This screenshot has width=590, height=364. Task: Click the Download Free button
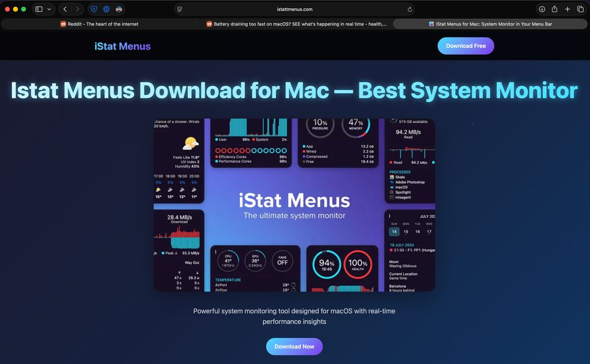[x=466, y=46]
